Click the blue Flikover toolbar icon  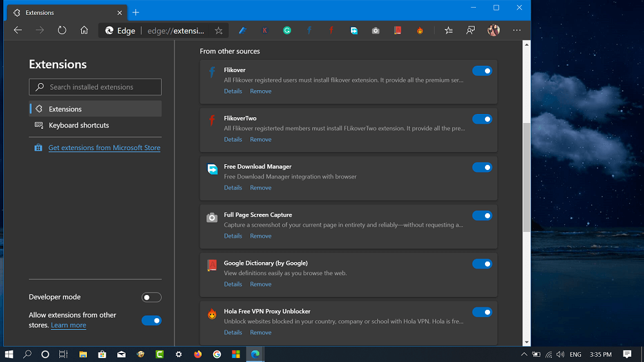309,30
